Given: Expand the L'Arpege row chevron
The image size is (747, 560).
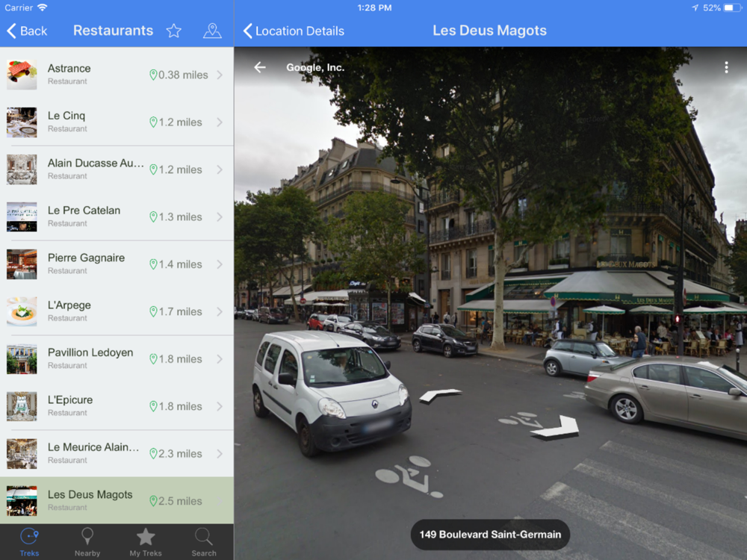Looking at the screenshot, I should pos(220,312).
